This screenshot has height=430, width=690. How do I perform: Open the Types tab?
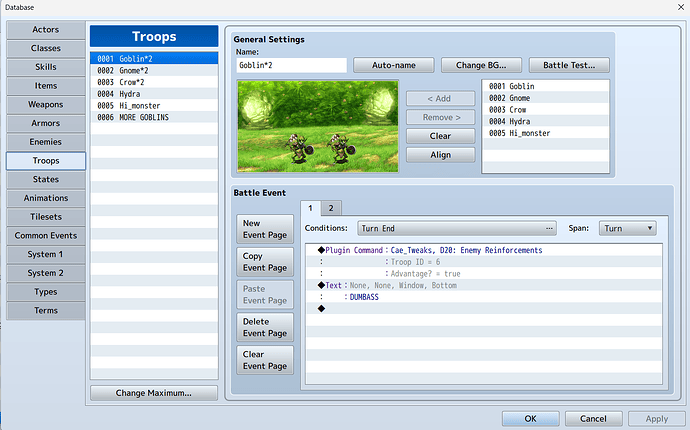[46, 291]
